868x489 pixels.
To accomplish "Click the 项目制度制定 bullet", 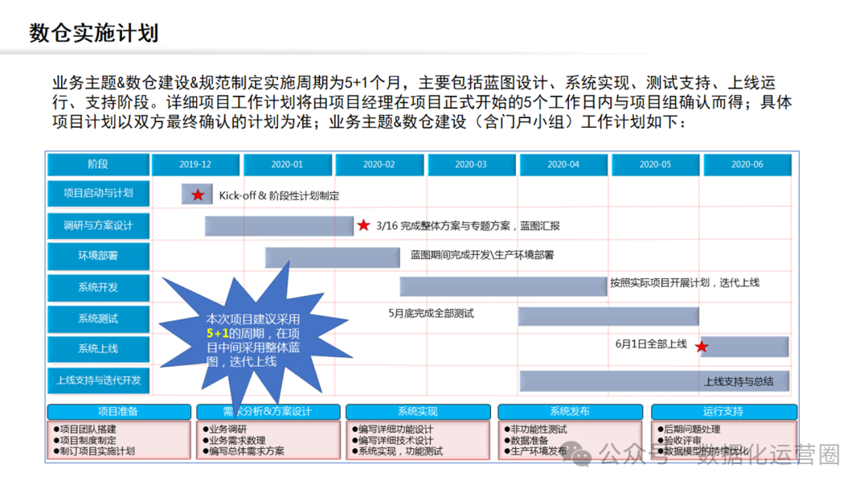I will tap(84, 440).
